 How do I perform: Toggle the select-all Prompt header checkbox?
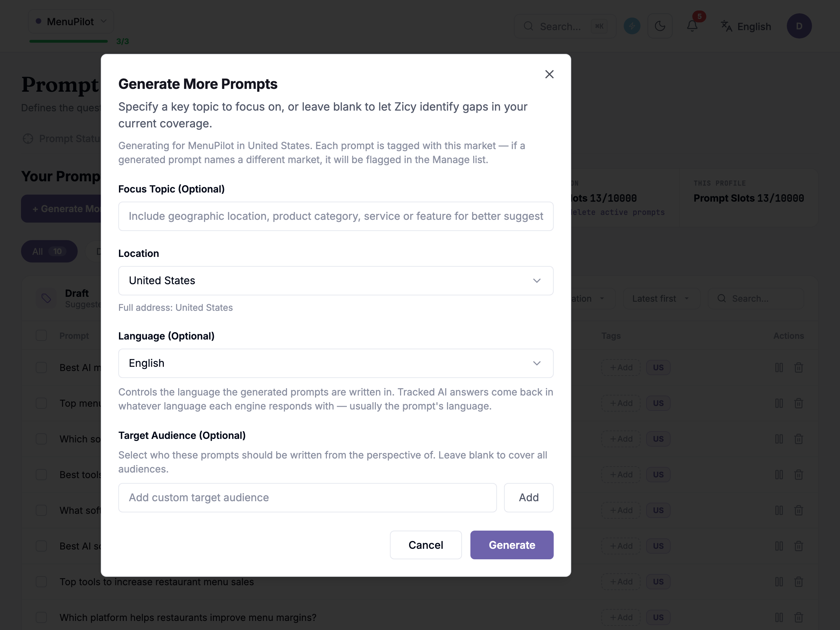(41, 335)
